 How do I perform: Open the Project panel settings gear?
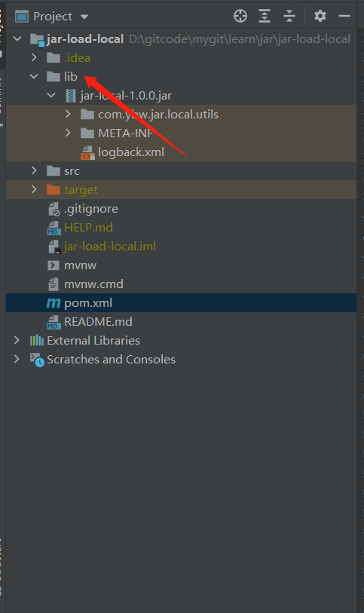tap(320, 16)
